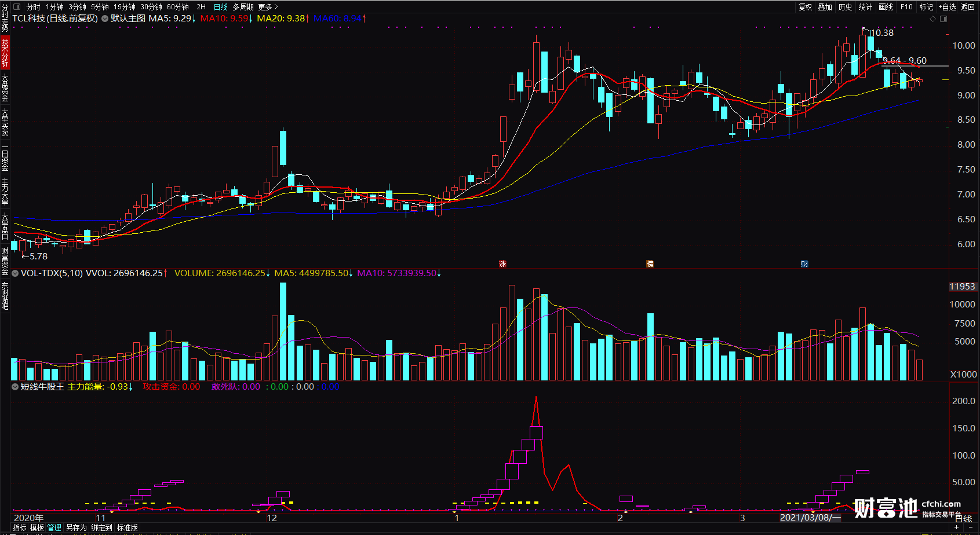Switch to 标准版 standard version
The image size is (980, 535).
click(x=127, y=527)
